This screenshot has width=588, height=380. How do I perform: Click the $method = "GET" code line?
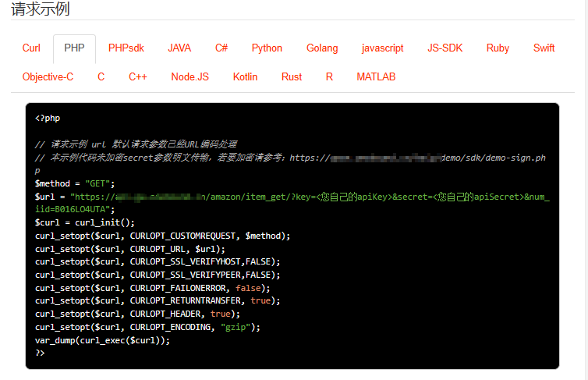pos(75,183)
